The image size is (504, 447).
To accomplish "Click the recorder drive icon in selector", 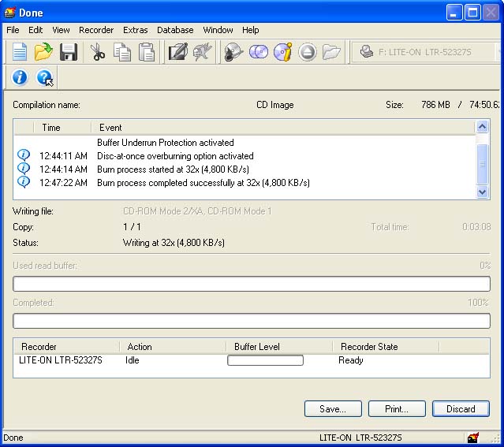I will (x=367, y=52).
